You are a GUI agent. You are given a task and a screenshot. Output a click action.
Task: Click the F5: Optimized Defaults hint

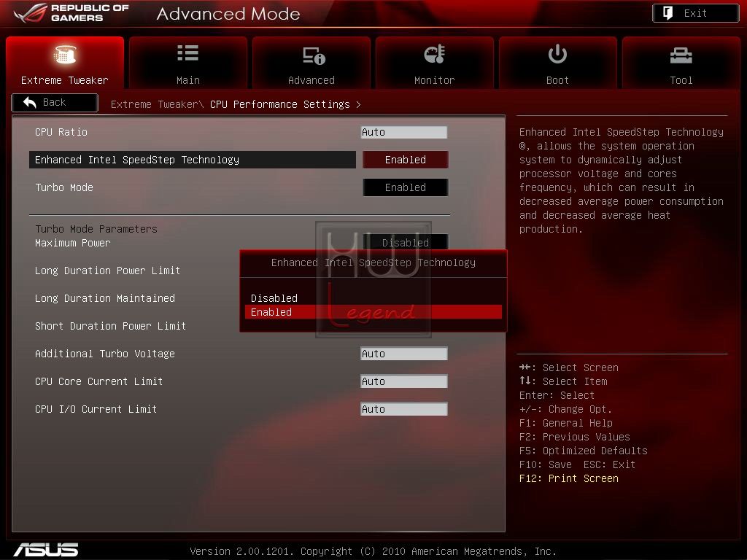pos(584,451)
